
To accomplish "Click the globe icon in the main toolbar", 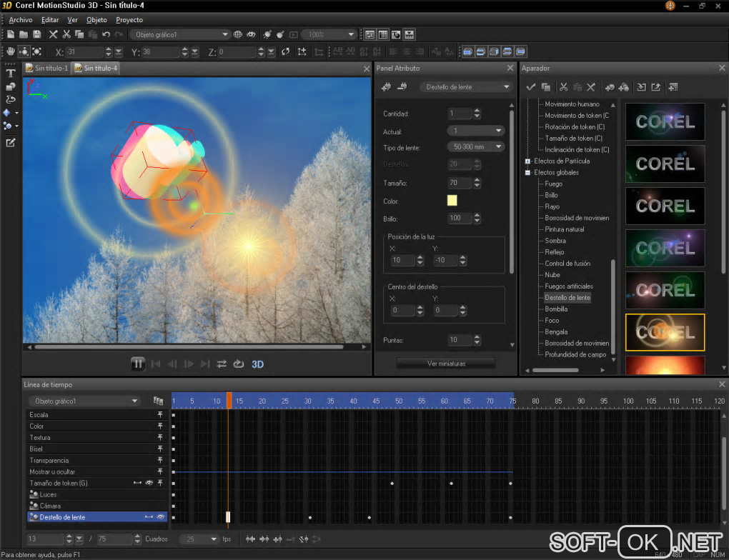I will coord(237,34).
